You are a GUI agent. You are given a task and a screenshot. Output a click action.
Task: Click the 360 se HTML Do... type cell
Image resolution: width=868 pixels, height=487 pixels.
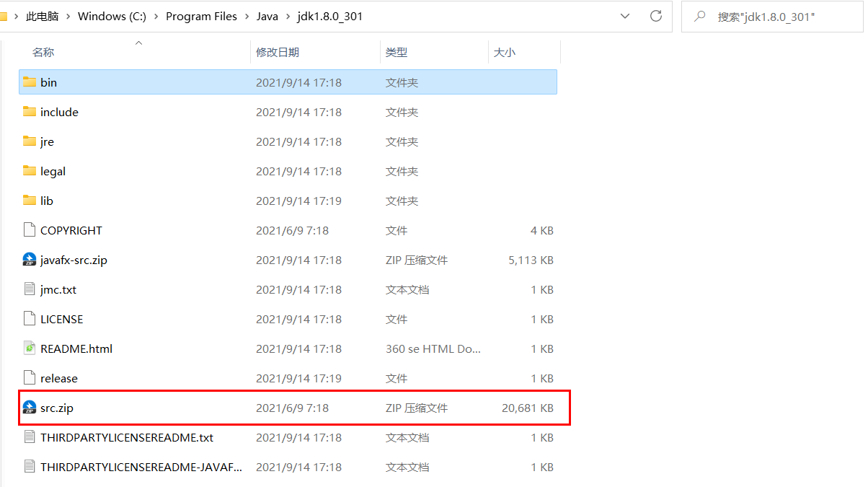tap(433, 348)
